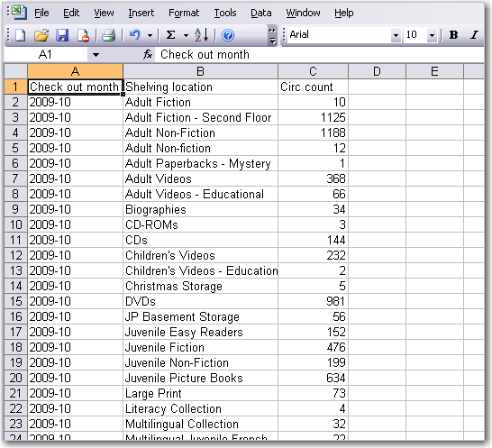Open the Data menu
The image size is (492, 448).
(x=260, y=13)
